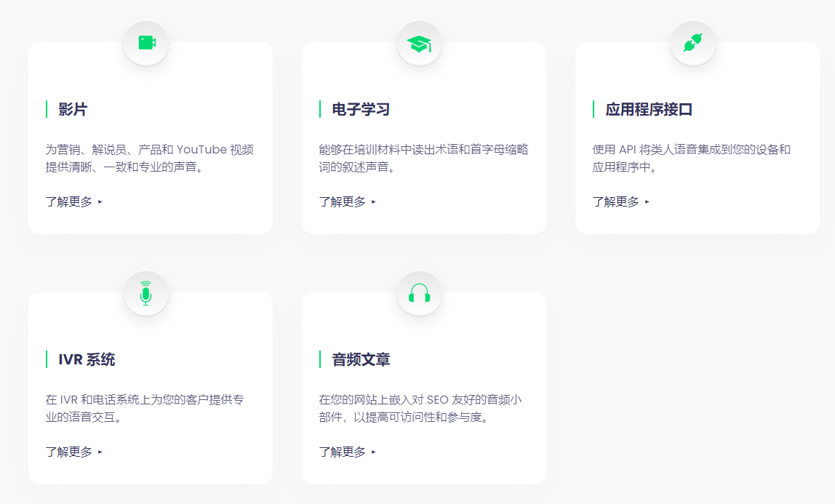Select the headphones icon above 音频文章

point(420,294)
